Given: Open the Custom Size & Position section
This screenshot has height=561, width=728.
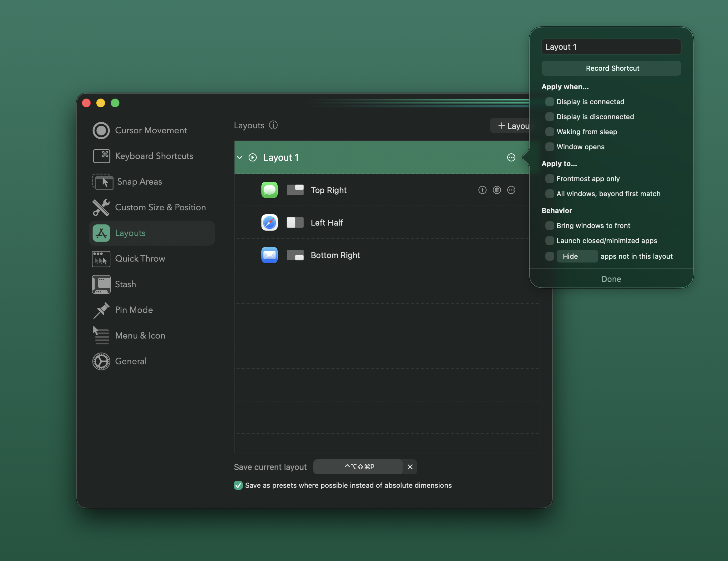Looking at the screenshot, I should (x=152, y=207).
